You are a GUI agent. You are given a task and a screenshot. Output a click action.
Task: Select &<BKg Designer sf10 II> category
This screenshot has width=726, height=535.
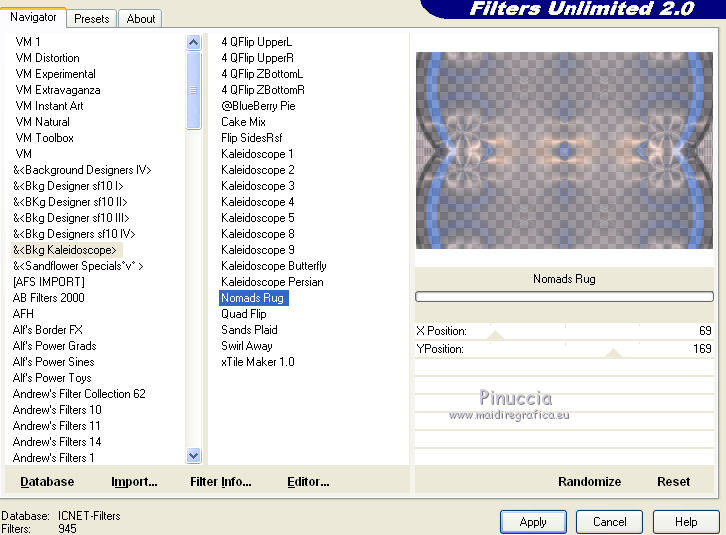pyautogui.click(x=70, y=202)
